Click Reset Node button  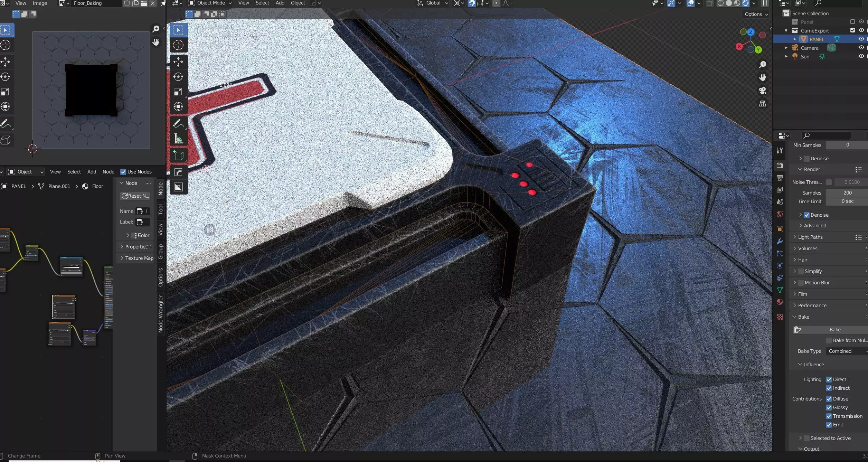(x=135, y=196)
